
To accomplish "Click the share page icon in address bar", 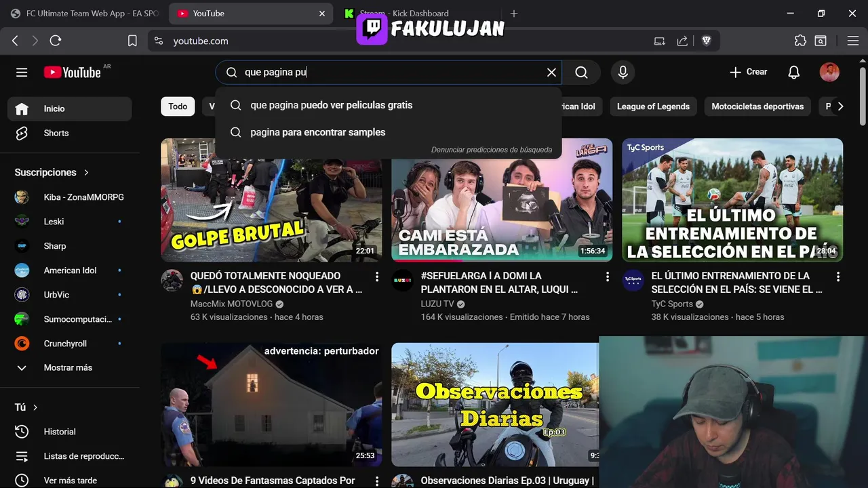I will [x=682, y=41].
